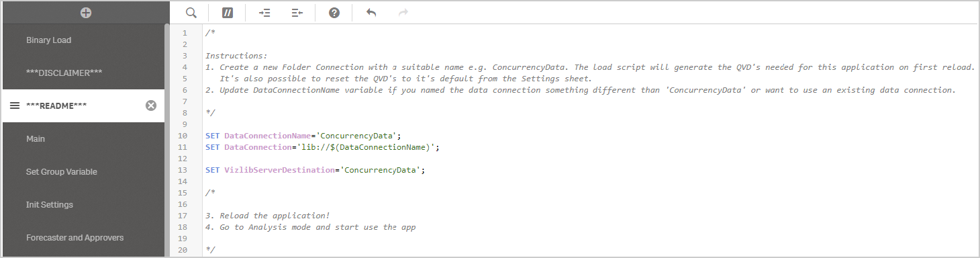Delete the ***README*** section
The height and width of the screenshot is (258, 980).
pos(151,105)
